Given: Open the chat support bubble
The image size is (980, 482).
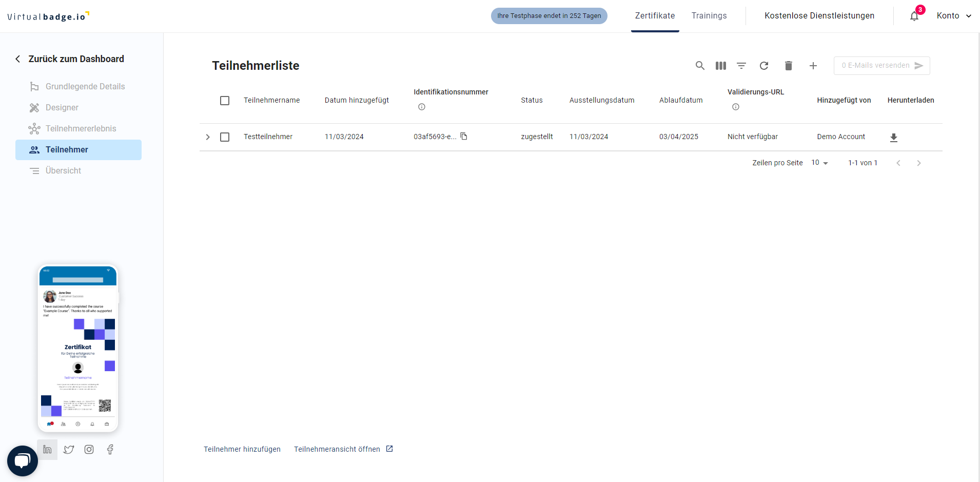Looking at the screenshot, I should pos(23,461).
